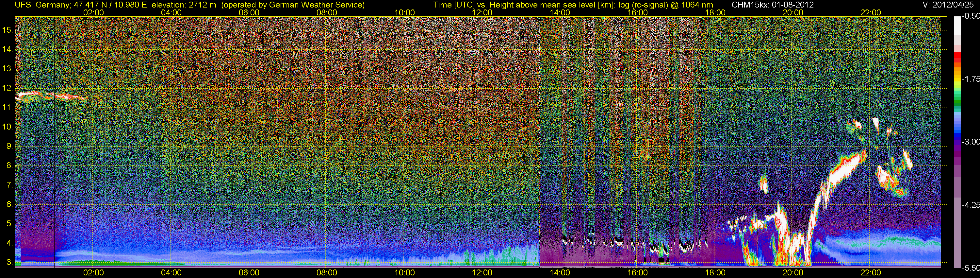Viewport: 980px width, 278px height.
Task: Click the height axis label '5.'
Action: click(x=9, y=223)
